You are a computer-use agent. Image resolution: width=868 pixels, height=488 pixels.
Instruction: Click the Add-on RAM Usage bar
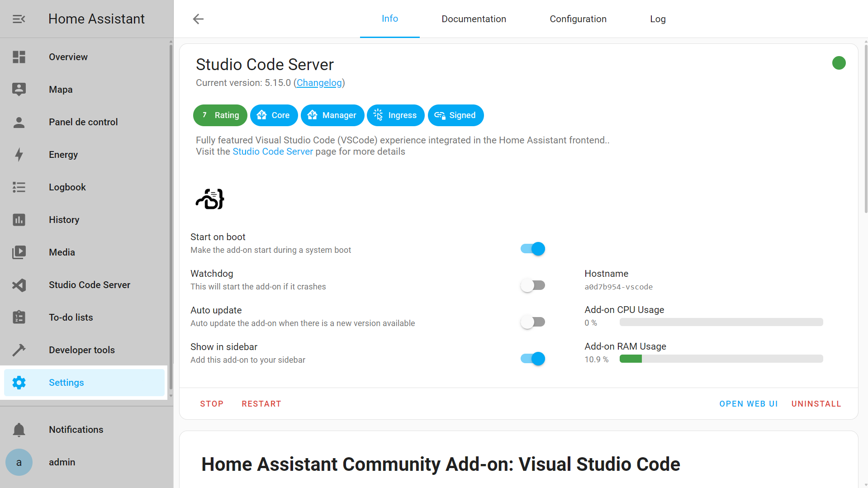[x=721, y=359]
